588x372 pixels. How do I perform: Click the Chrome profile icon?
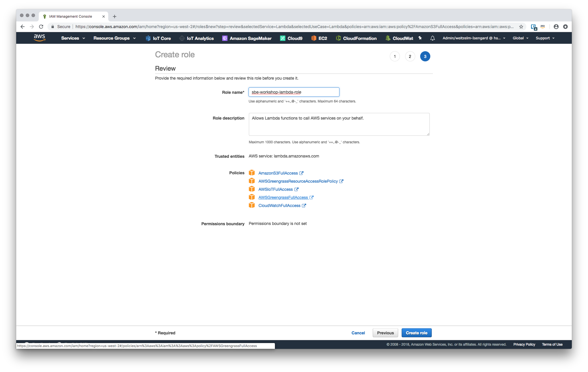[x=556, y=27]
